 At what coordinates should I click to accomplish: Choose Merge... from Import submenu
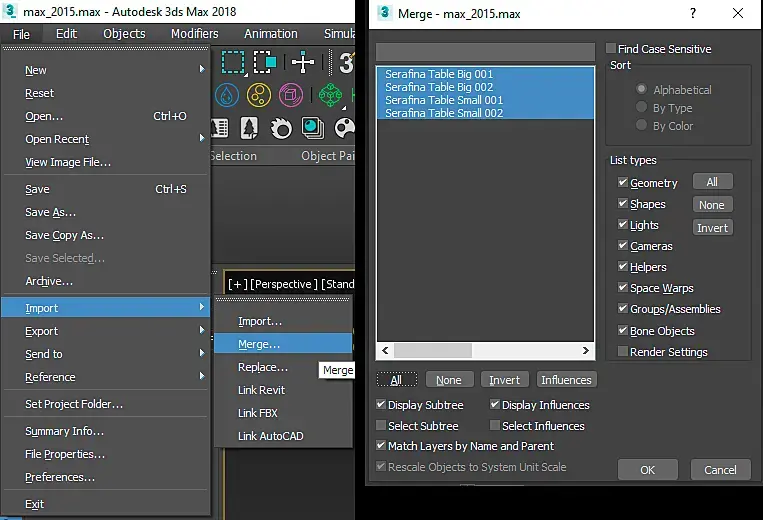tap(283, 343)
